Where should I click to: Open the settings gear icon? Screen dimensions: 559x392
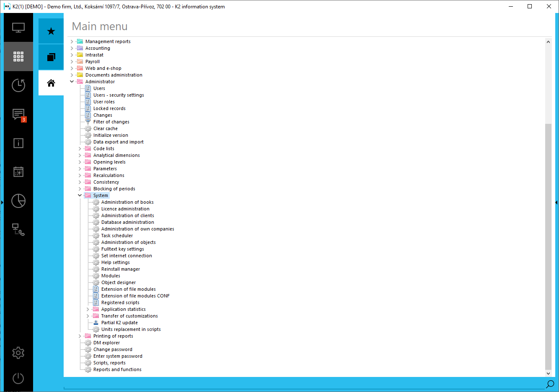18,353
